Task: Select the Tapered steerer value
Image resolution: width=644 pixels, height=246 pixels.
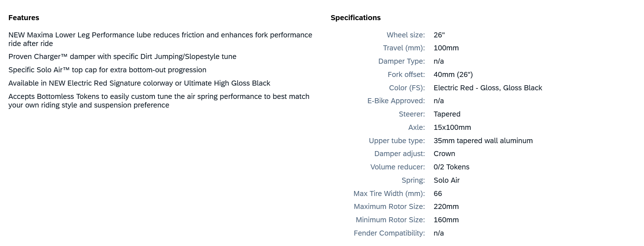Action: point(447,114)
